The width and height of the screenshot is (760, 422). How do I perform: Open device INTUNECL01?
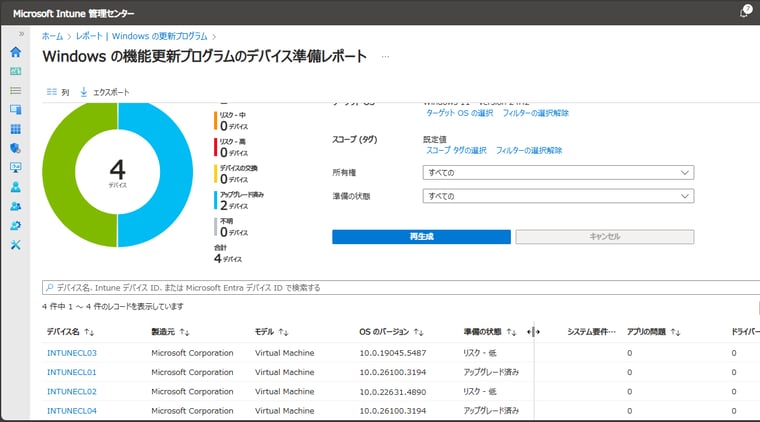click(x=72, y=372)
